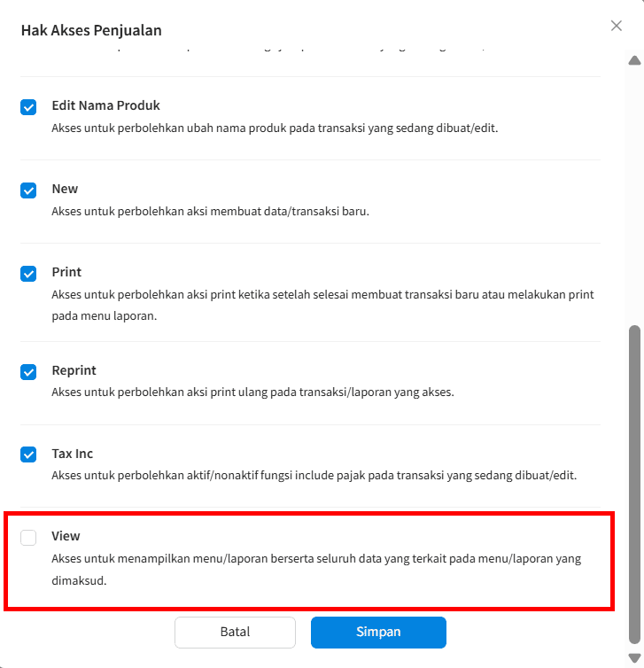This screenshot has height=668, width=644.
Task: Close the Hak Akses Penjualan dialog
Action: (x=617, y=26)
